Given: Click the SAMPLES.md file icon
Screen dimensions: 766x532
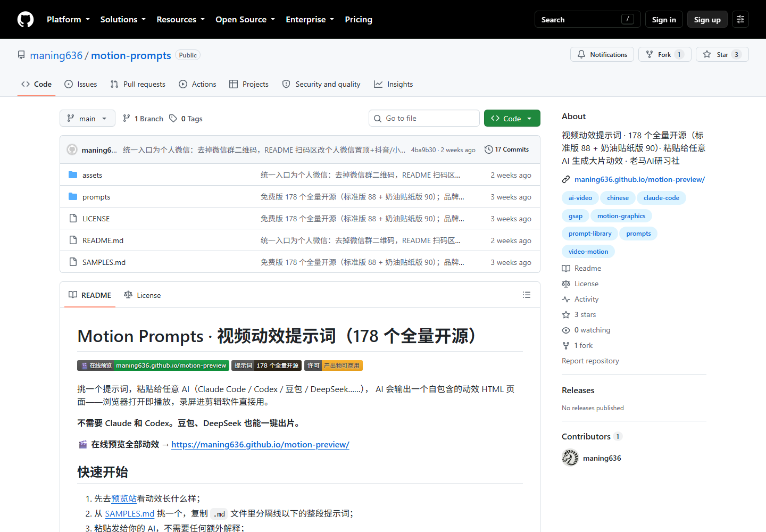Looking at the screenshot, I should pos(73,262).
